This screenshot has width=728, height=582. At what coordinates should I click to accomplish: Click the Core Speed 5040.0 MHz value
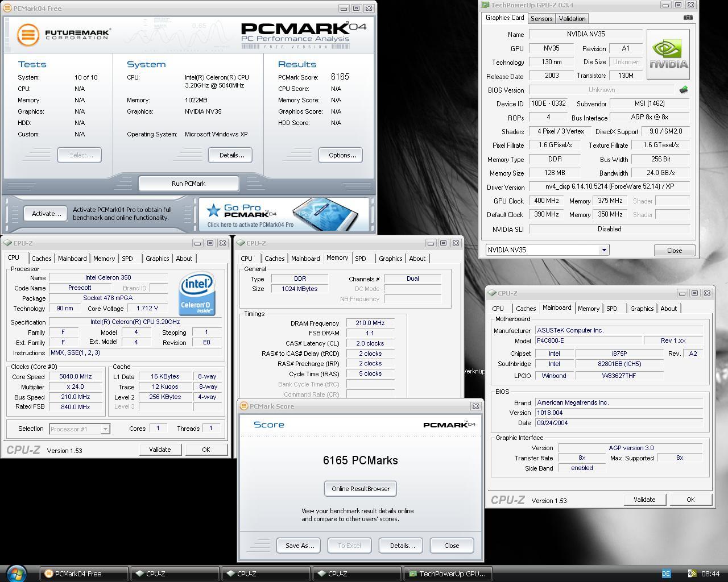(x=76, y=376)
